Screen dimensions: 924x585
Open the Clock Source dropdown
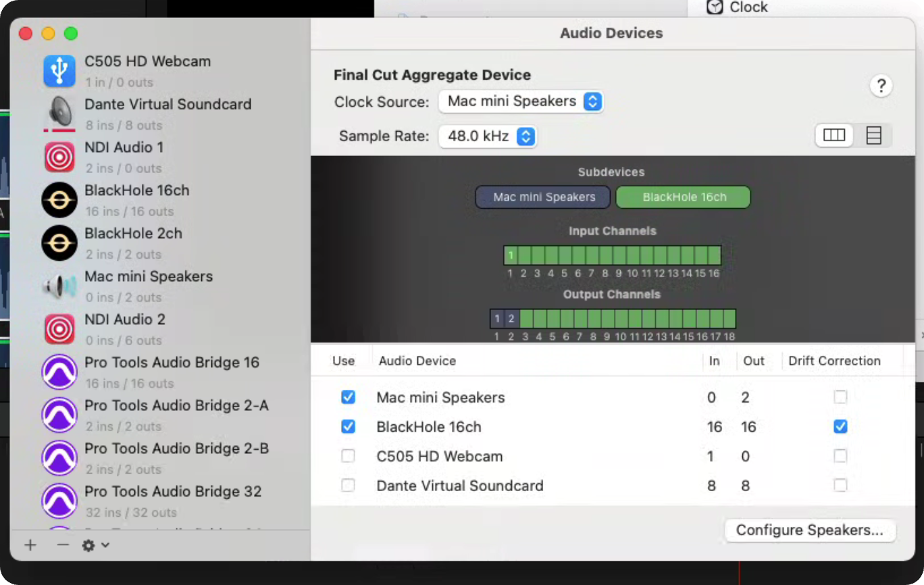[x=521, y=101]
